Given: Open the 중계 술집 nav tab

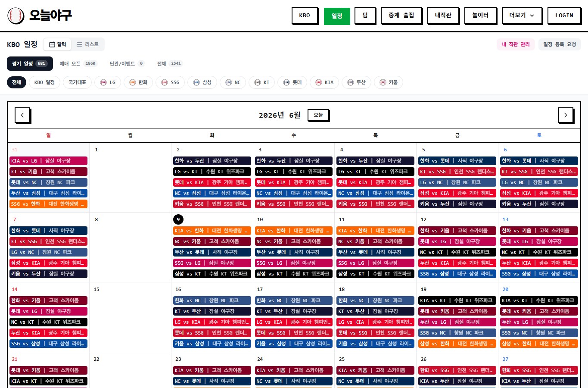Looking at the screenshot, I should tap(401, 16).
